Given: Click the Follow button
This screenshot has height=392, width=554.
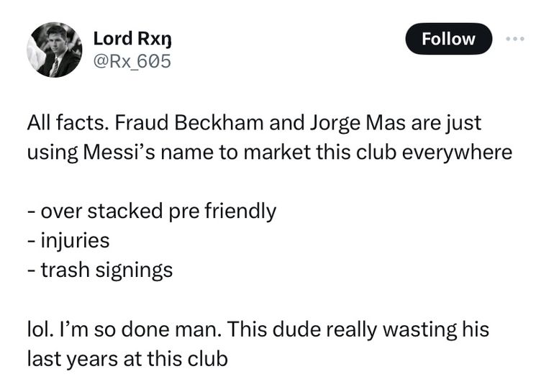Looking at the screenshot, I should pos(448,39).
